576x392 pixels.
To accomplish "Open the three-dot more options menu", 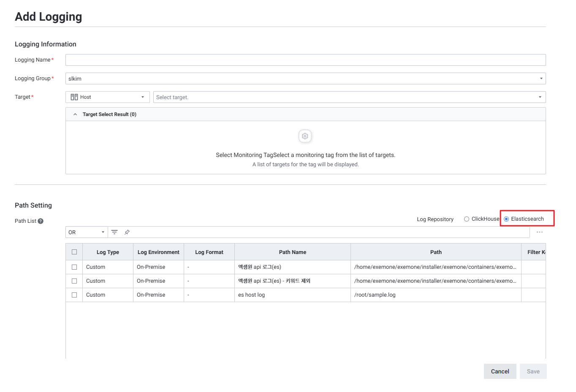I will point(539,232).
